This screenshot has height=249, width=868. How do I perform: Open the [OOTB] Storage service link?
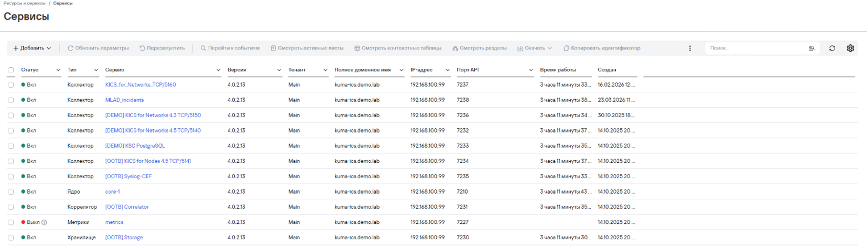pos(124,238)
